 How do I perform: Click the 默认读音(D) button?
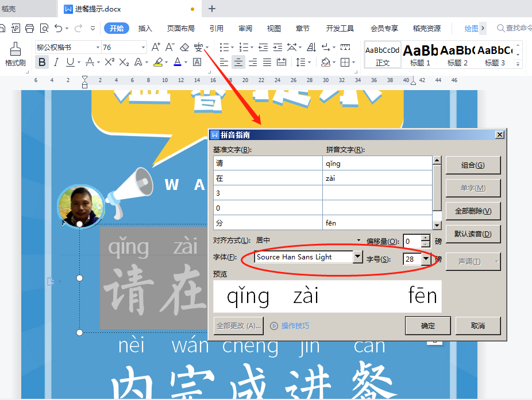tap(473, 234)
